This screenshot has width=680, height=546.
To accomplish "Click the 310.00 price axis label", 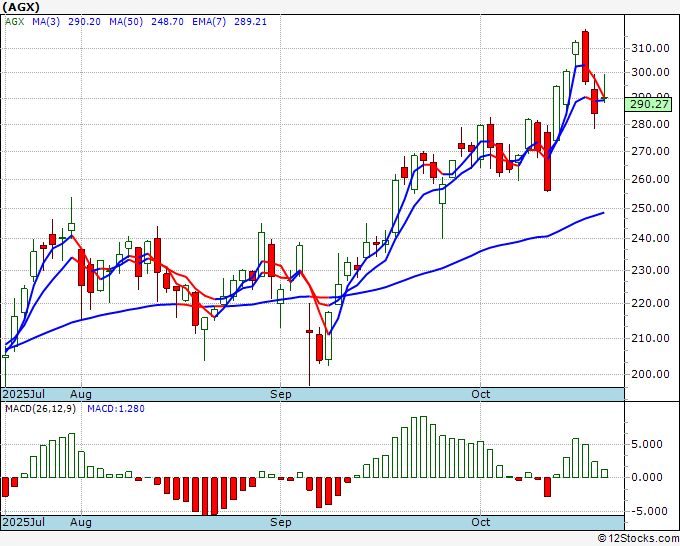I will click(x=650, y=48).
